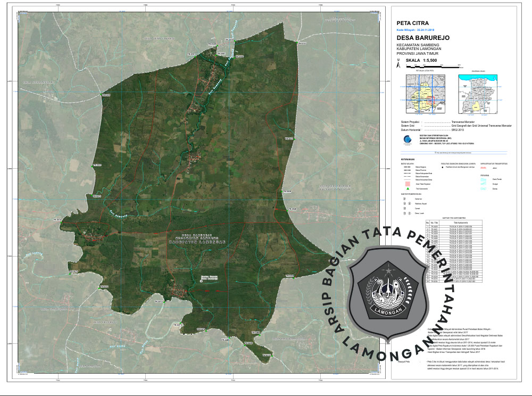Click the black Fasilitas Umum dot symbol
The height and width of the screenshot is (396, 532).
pyautogui.click(x=443, y=168)
